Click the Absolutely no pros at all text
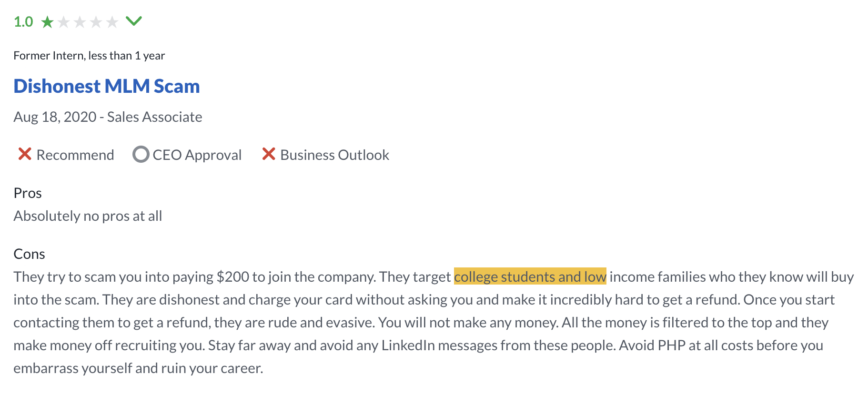This screenshot has height=394, width=868. pos(88,216)
